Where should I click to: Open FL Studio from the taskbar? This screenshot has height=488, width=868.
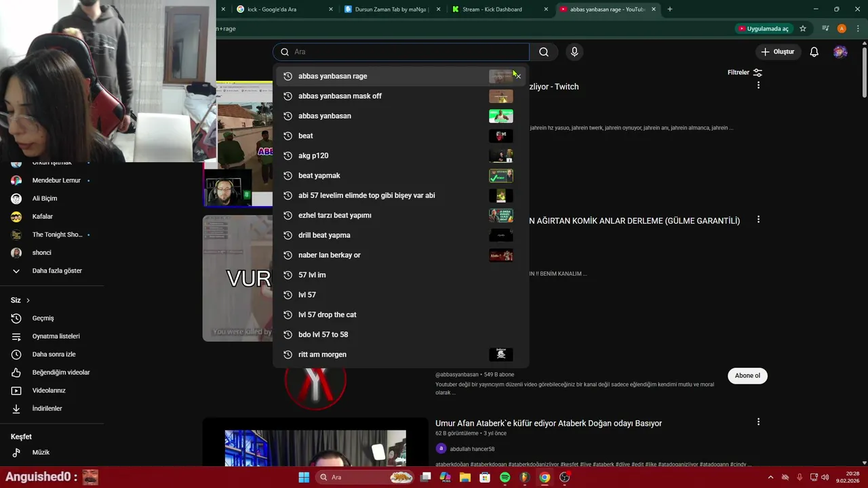[524, 477]
